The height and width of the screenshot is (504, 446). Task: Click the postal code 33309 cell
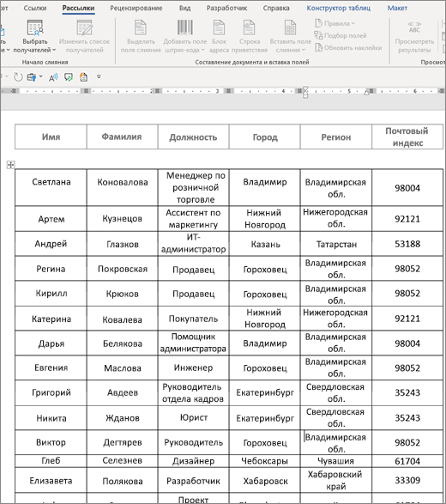407,480
